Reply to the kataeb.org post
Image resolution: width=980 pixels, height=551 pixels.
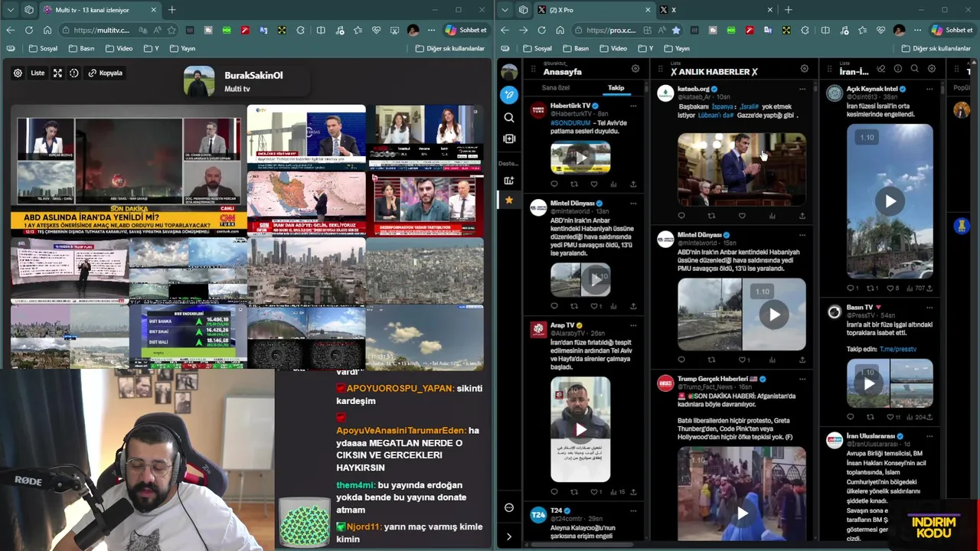681,216
